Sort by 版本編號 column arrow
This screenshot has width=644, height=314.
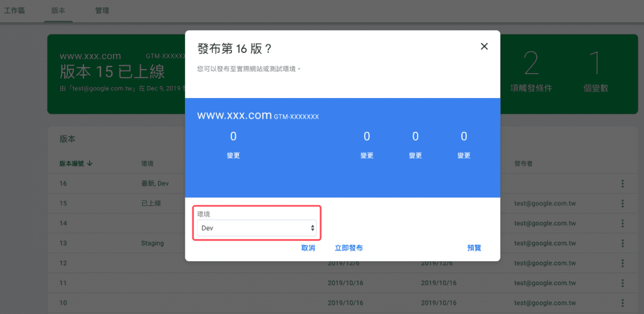click(90, 163)
